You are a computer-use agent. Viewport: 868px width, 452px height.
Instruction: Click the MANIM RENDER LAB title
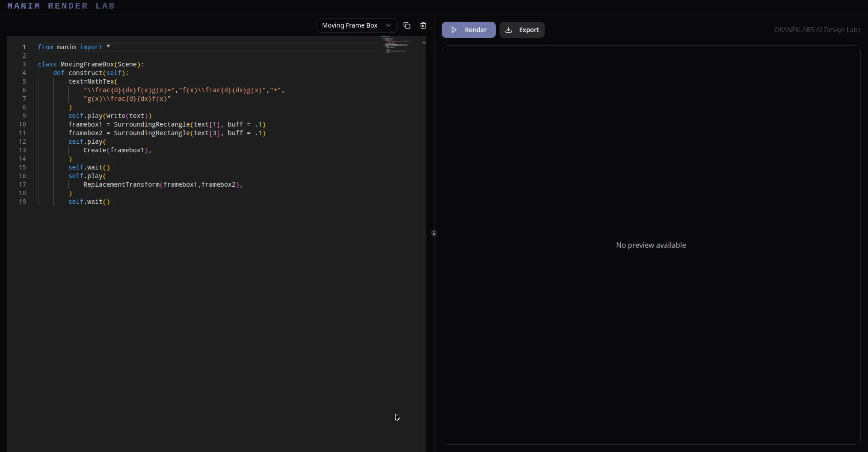click(61, 6)
